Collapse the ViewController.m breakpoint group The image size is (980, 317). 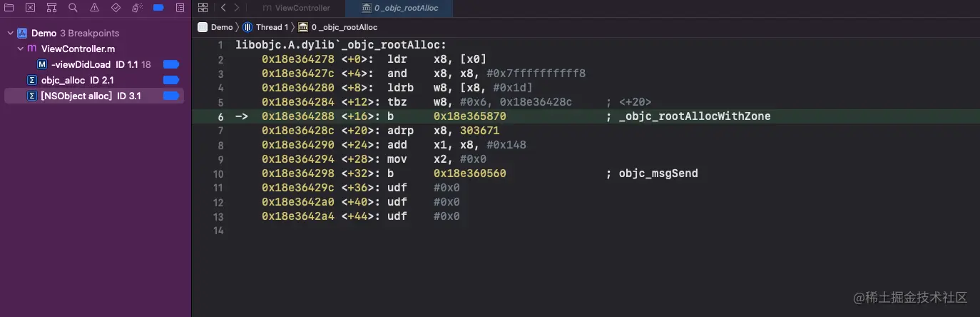(21, 49)
